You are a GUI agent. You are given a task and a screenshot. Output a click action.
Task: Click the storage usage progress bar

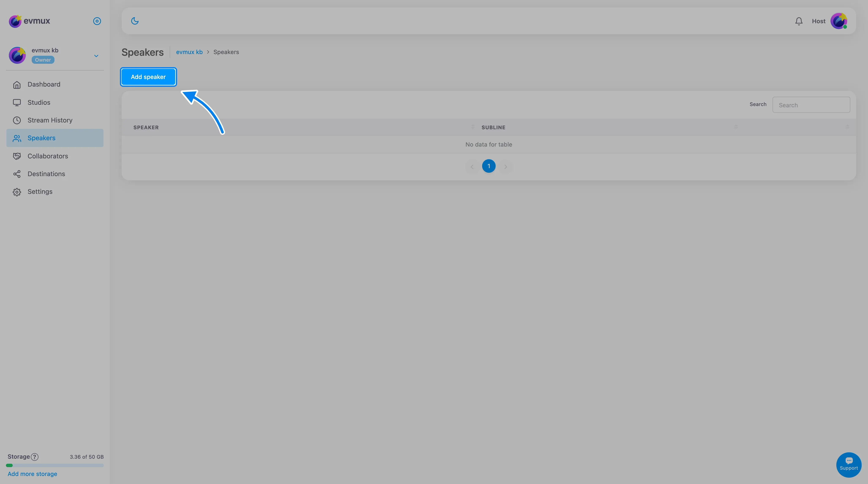click(55, 465)
